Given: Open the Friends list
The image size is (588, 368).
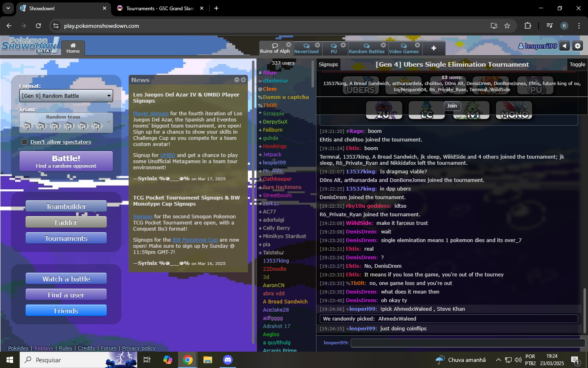Looking at the screenshot, I should pyautogui.click(x=66, y=311).
